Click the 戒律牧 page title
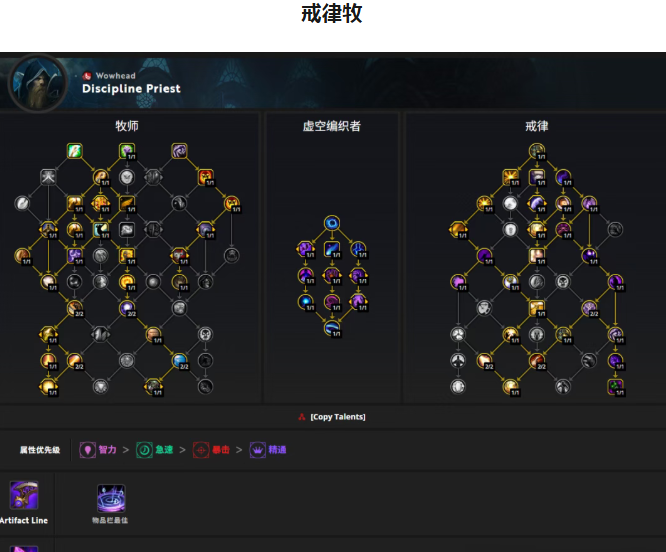This screenshot has width=666, height=552. [332, 14]
